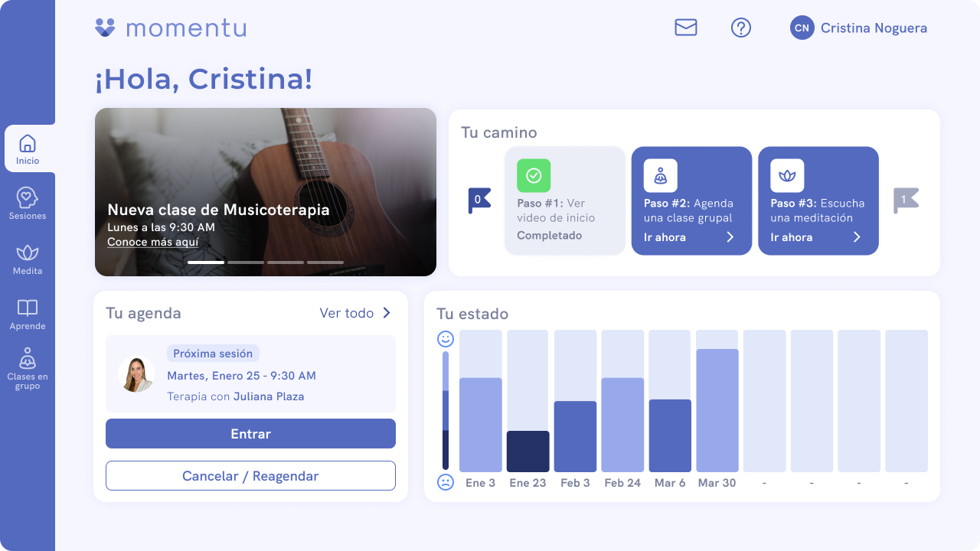The width and height of the screenshot is (980, 551).
Task: Select the Inicio home icon
Action: pos(28,142)
